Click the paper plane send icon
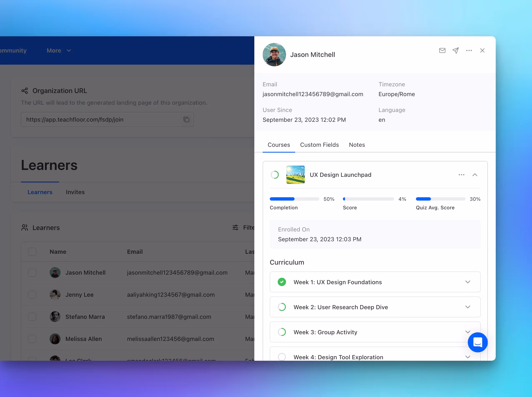 click(x=455, y=50)
